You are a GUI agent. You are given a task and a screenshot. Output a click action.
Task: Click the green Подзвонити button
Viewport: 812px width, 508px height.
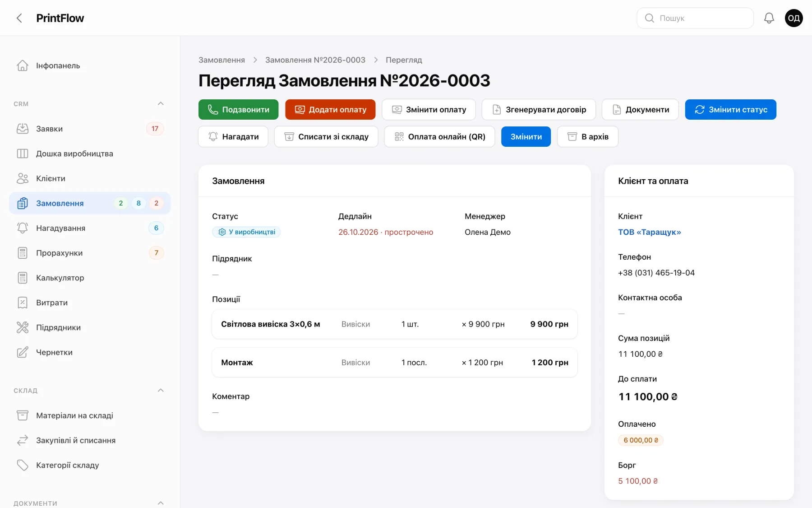(238, 109)
